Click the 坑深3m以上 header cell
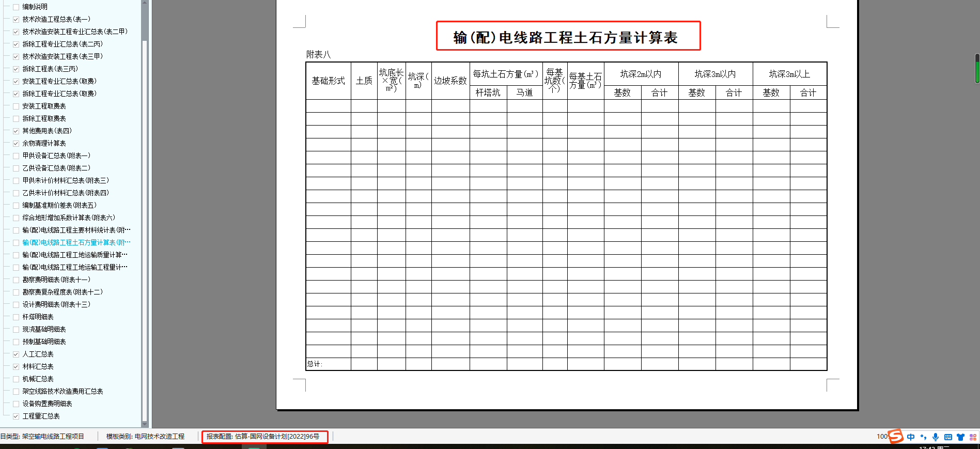The height and width of the screenshot is (449, 980). pyautogui.click(x=789, y=74)
